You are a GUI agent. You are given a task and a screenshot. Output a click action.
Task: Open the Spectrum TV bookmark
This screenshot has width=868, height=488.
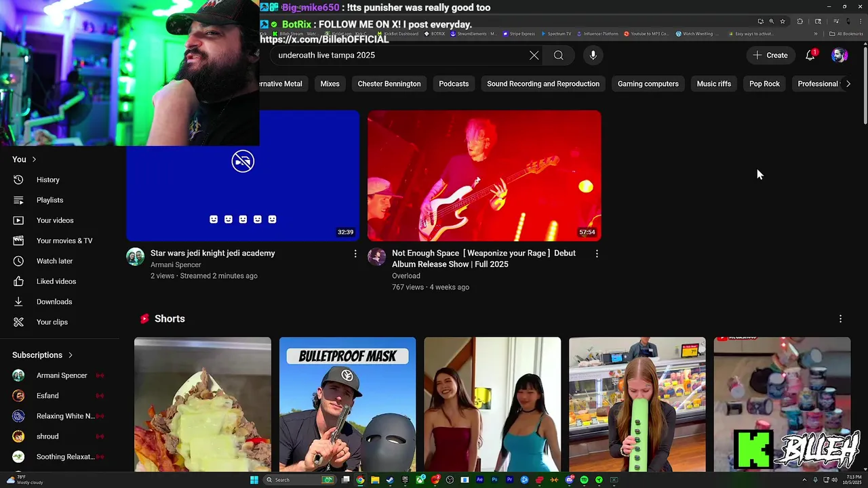556,34
